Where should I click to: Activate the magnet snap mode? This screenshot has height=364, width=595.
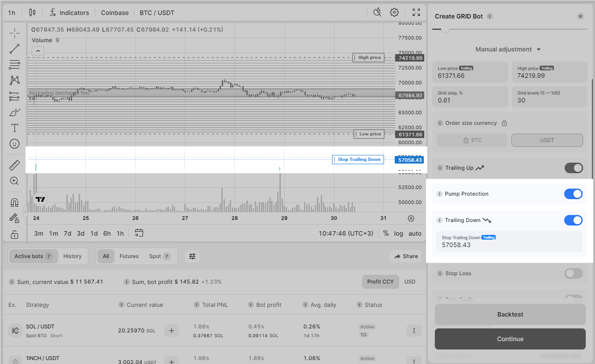(x=15, y=202)
